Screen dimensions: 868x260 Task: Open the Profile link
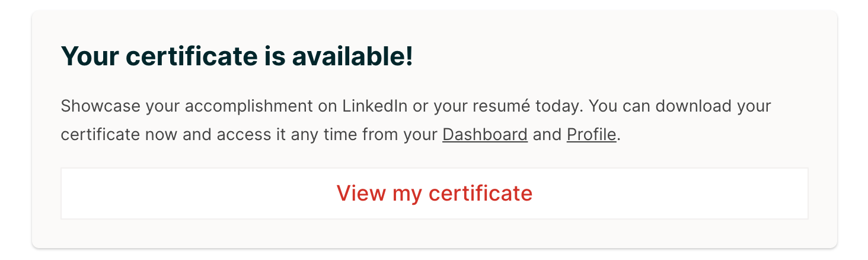coord(591,135)
